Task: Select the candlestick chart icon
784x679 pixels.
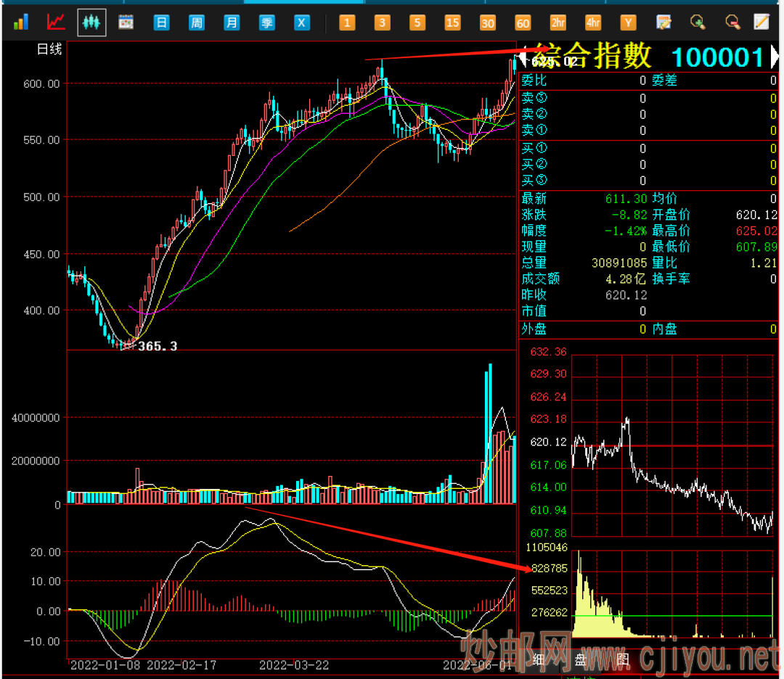Action: coord(91,22)
